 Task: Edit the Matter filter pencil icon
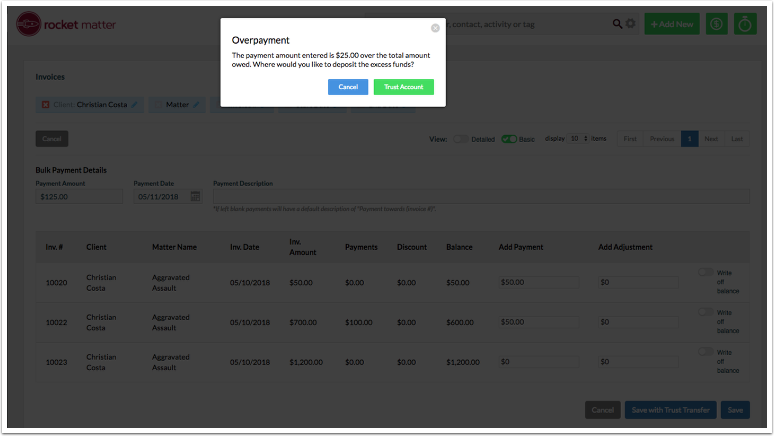(196, 105)
